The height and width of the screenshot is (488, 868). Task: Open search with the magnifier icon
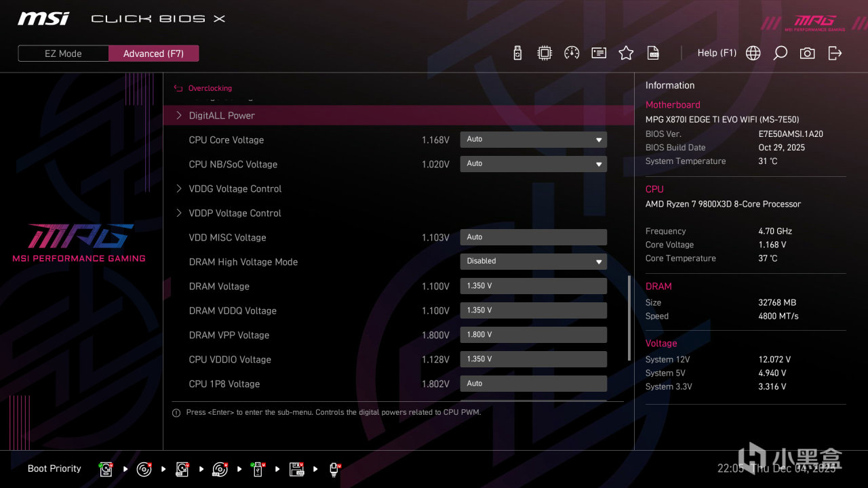781,53
